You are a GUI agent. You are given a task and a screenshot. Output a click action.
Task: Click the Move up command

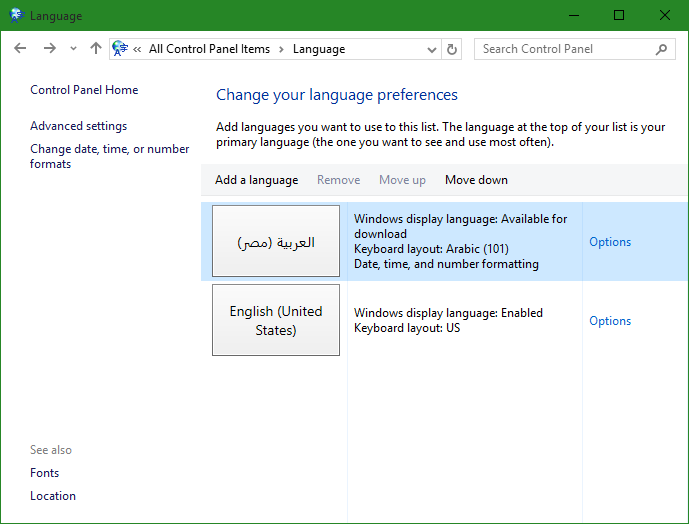pos(402,180)
